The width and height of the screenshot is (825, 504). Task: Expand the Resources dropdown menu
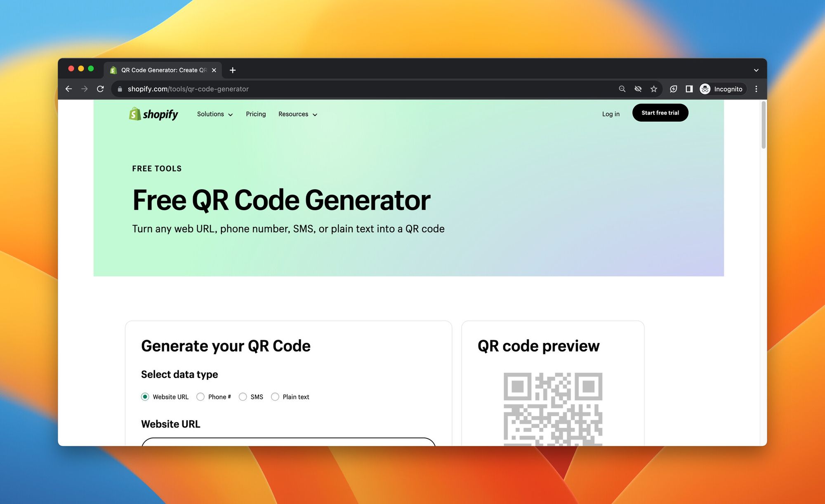[297, 114]
